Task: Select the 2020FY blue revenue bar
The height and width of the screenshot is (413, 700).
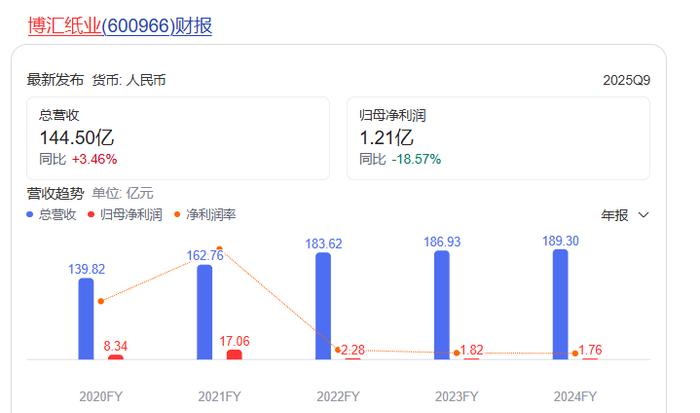Action: (86, 319)
